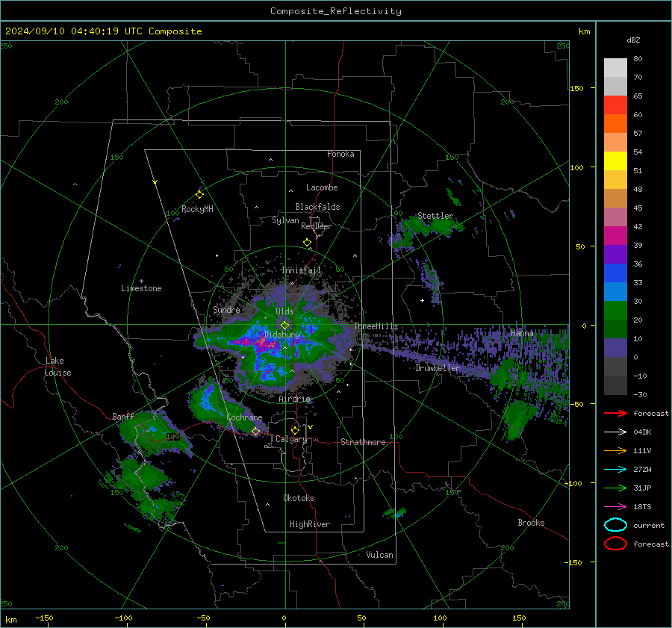Click the Airdrie city label
The height and width of the screenshot is (628, 672).
294,399
